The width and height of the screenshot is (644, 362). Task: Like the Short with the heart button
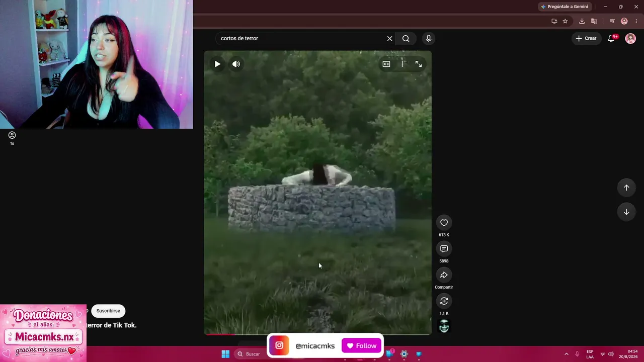[444, 223]
